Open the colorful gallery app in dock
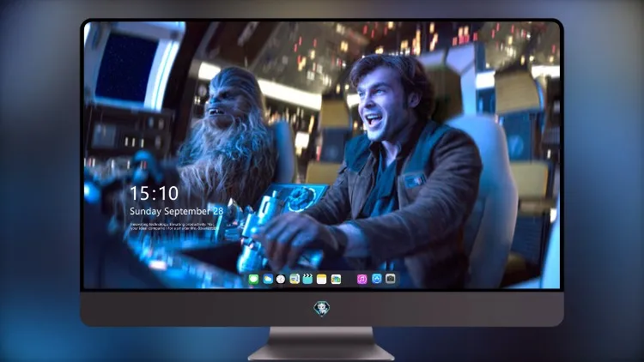Image resolution: width=644 pixels, height=362 pixels. 336,279
